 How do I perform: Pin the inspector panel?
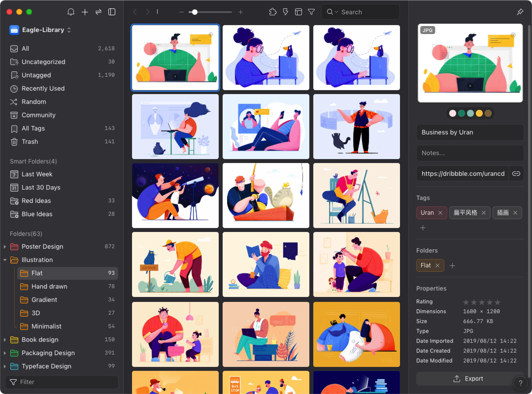520,12
